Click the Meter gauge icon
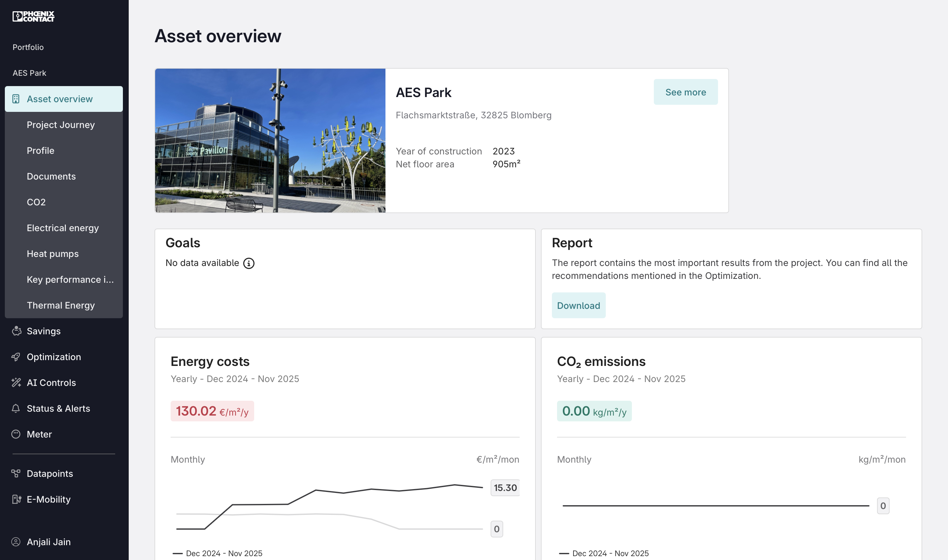The image size is (948, 560). (x=16, y=434)
